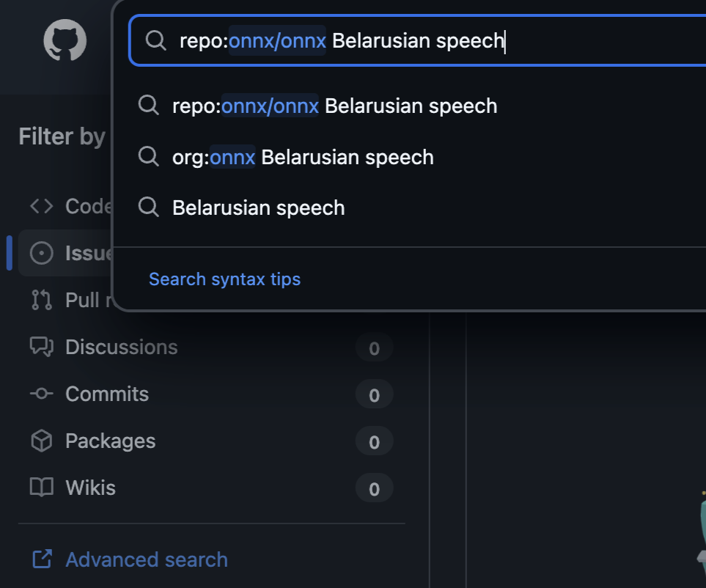Viewport: 706px width, 588px height.
Task: Show Wikis search results
Action: 90,488
